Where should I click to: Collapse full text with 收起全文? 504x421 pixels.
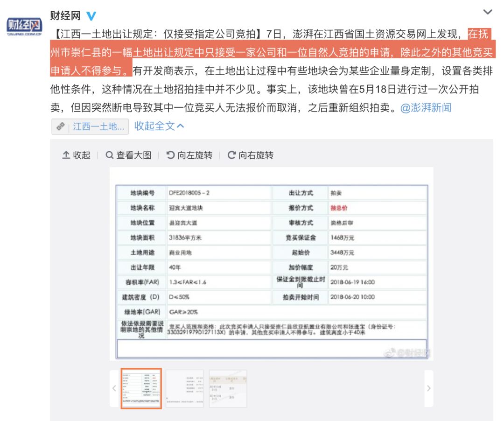point(159,126)
